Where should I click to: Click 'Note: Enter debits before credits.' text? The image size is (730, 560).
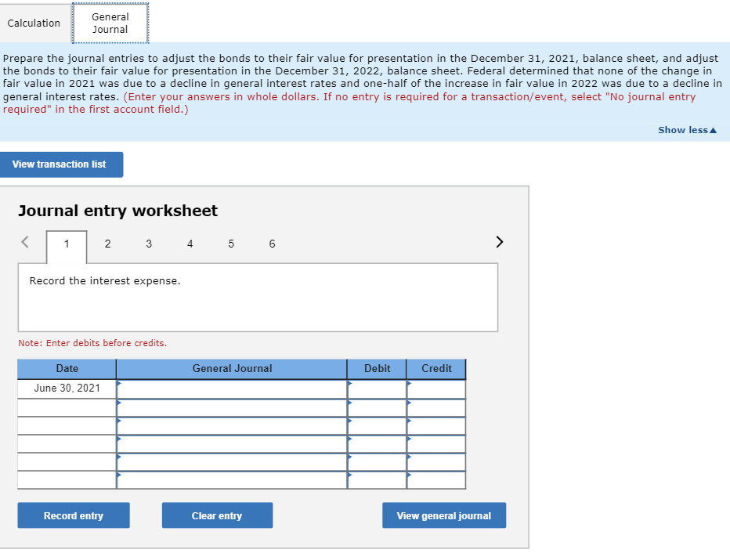pyautogui.click(x=92, y=343)
